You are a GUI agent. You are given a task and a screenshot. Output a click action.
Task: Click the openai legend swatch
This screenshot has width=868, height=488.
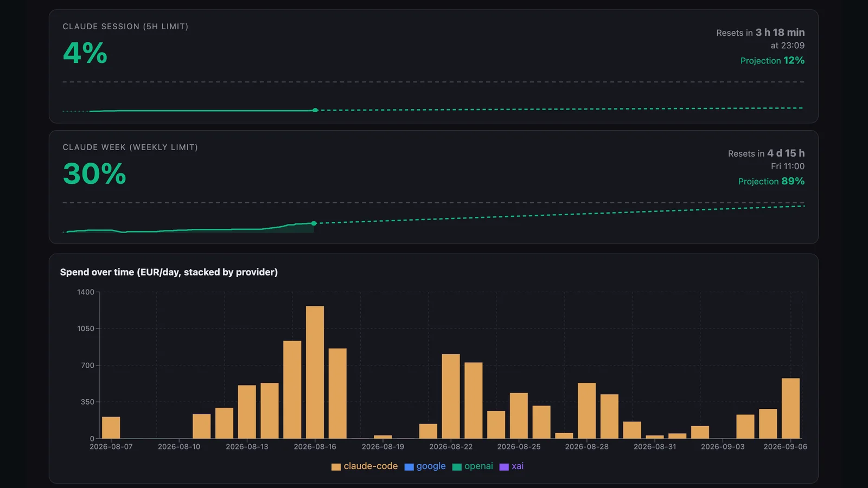[x=457, y=467]
